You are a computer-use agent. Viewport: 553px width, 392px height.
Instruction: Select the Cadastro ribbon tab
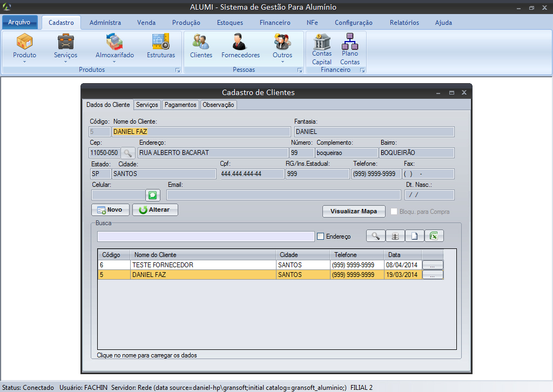(62, 23)
